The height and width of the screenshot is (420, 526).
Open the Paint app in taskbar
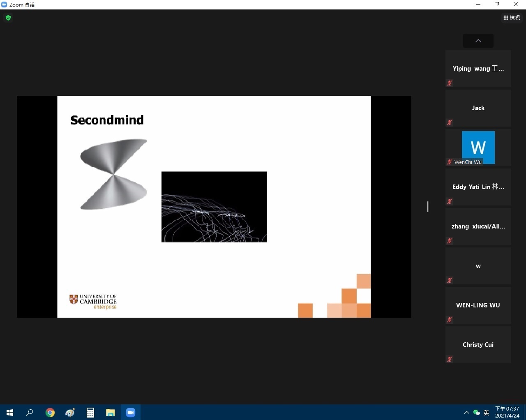[70, 412]
